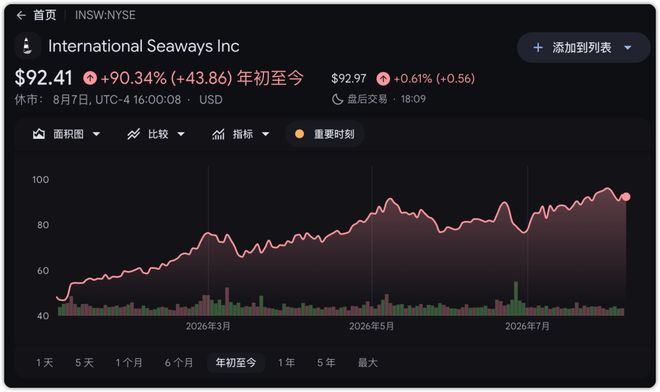The image size is (660, 392).
Task: Click the International Seaways company logo icon
Action: [x=27, y=45]
